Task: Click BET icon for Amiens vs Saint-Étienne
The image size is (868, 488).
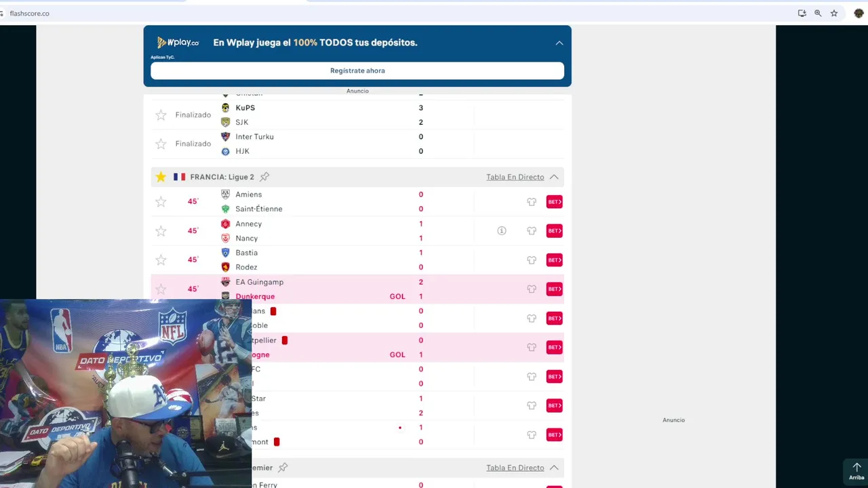Action: (555, 202)
